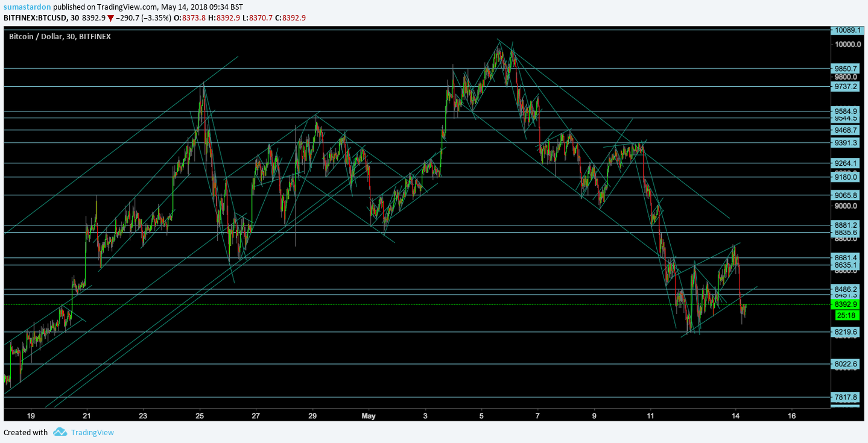The height and width of the screenshot is (443, 868).
Task: Click the 10000.0 price axis label
Action: pos(847,44)
